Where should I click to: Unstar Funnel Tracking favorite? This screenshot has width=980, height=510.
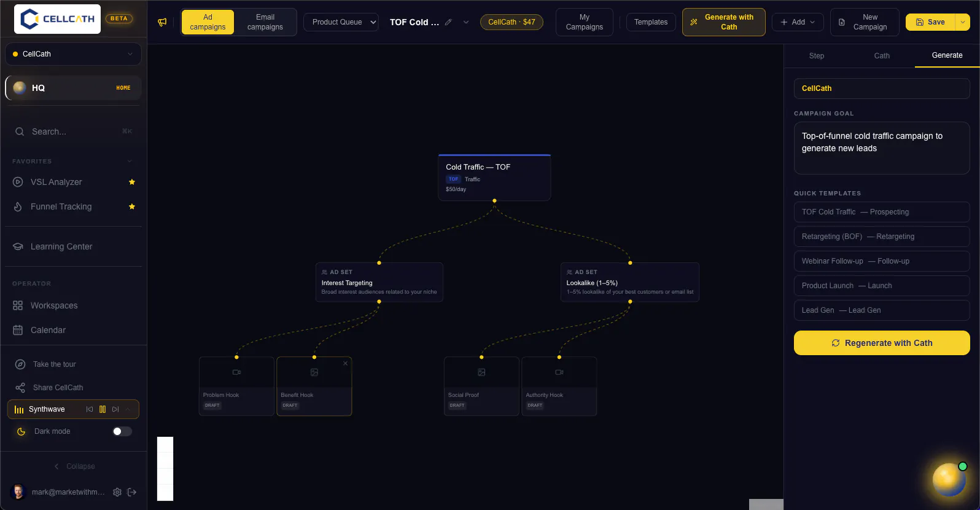tap(132, 206)
